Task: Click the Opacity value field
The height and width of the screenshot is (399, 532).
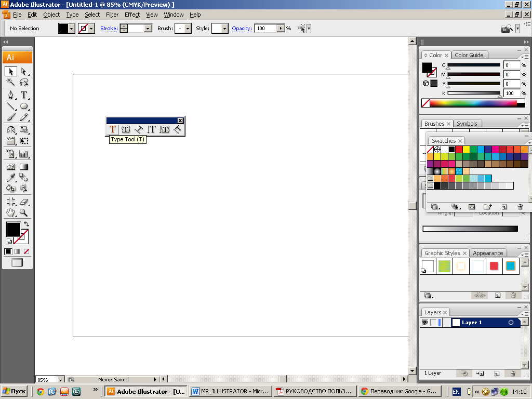Action: click(x=266, y=29)
